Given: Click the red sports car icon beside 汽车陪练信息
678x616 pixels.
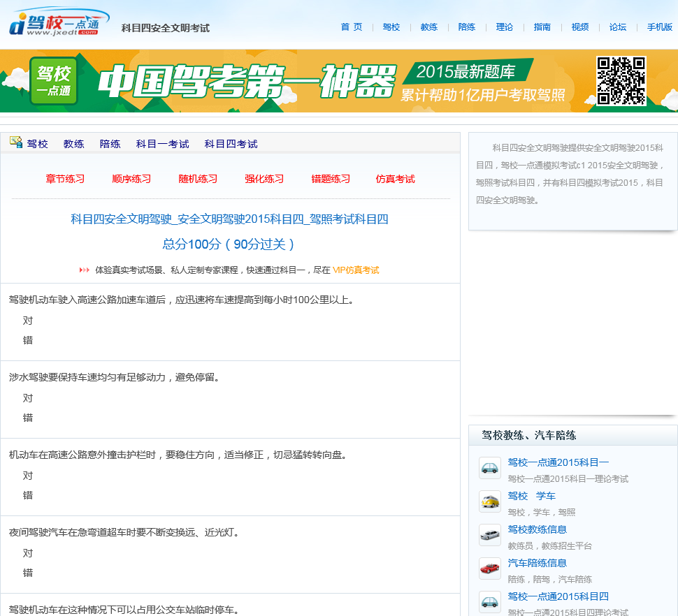Looking at the screenshot, I should [x=489, y=569].
